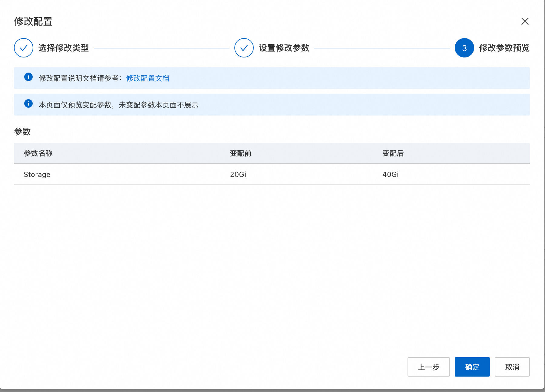Screen dimensions: 545x392
Task: Click the 参数名称 column header
Action: [38, 153]
